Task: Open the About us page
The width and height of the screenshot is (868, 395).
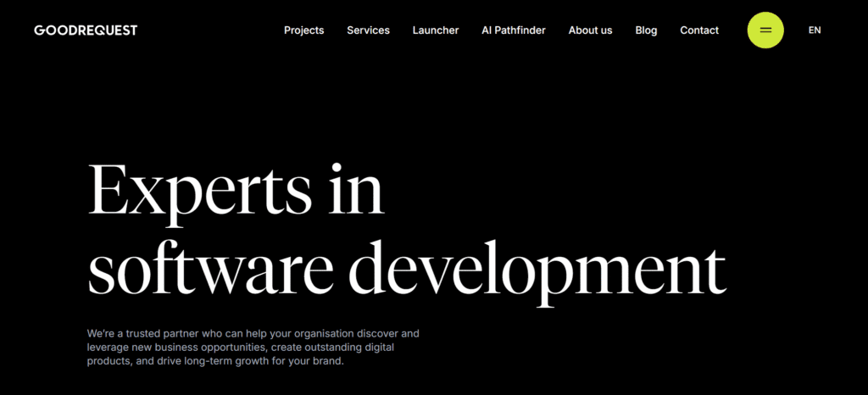Action: [x=590, y=31]
